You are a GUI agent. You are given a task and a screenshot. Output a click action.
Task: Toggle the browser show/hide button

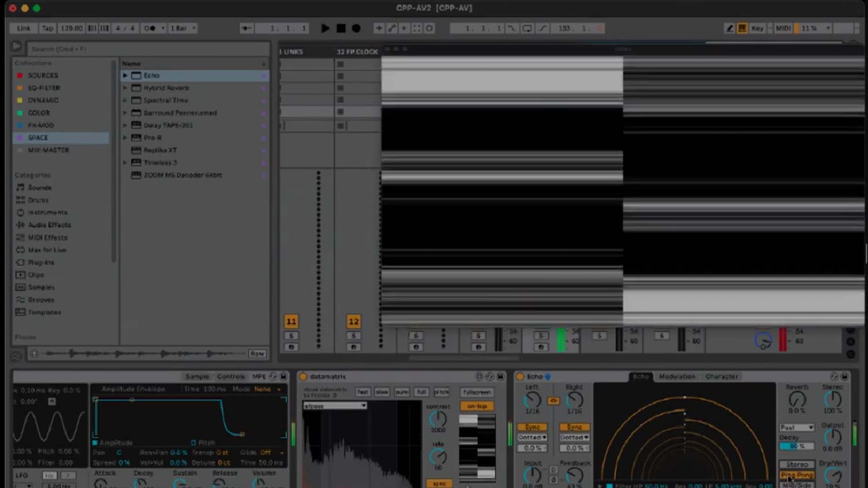(x=16, y=46)
